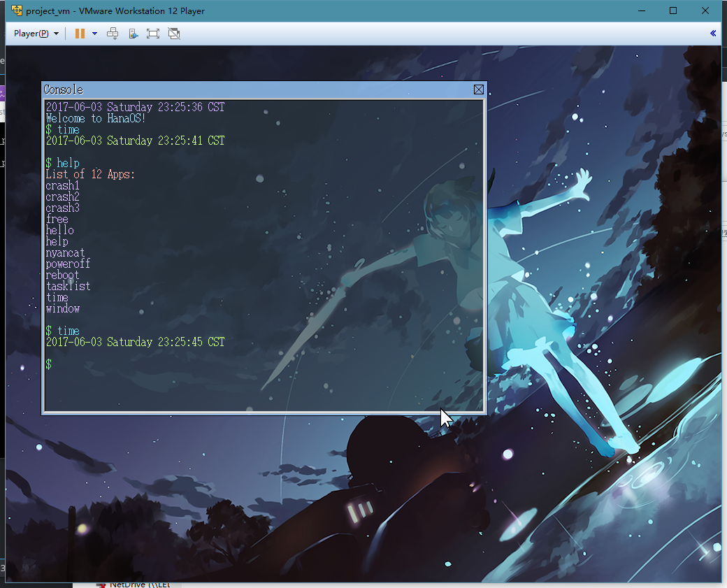
Task: Toggle Unity mode icon
Action: [174, 34]
